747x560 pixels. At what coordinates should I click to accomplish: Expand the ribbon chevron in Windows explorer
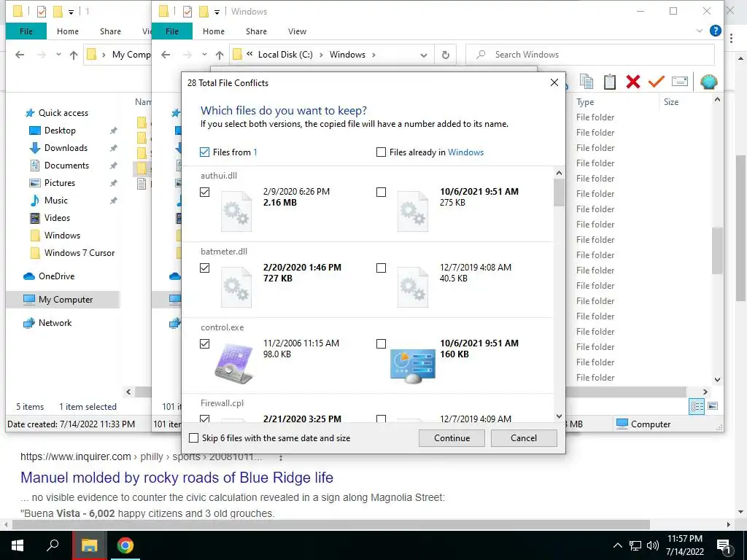(x=700, y=31)
